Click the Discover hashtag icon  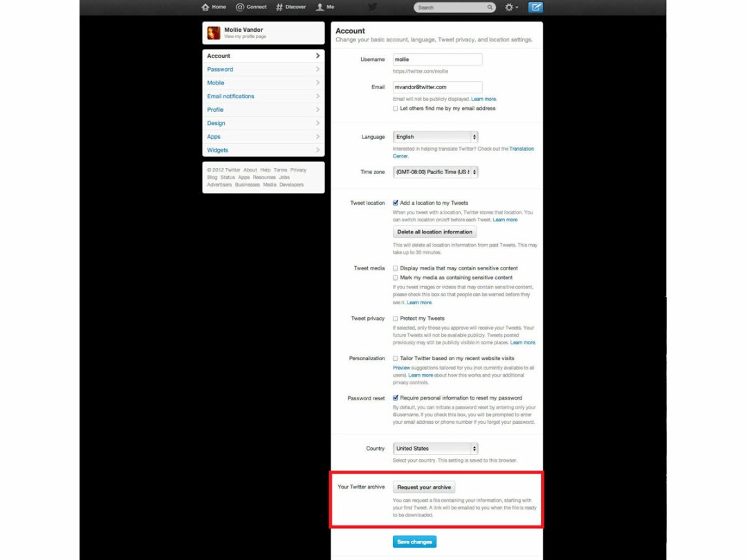click(x=279, y=7)
